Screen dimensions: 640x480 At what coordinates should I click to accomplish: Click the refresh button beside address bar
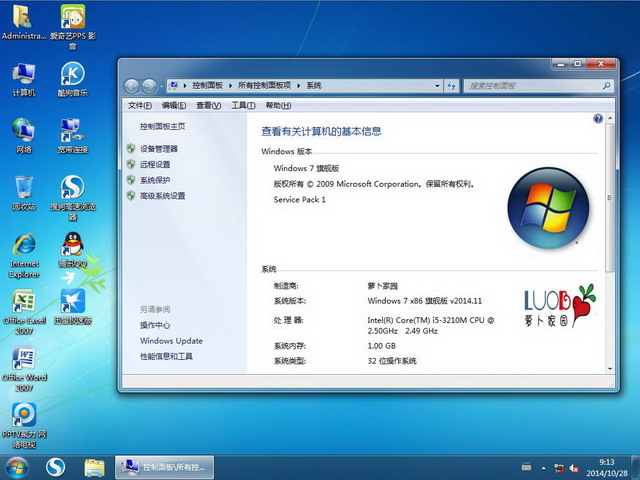451,86
